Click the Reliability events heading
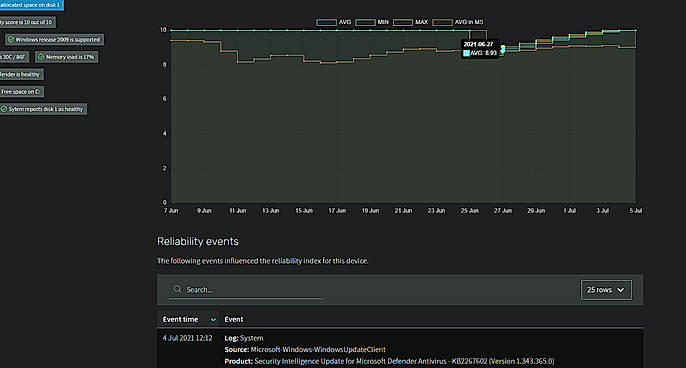686x368 pixels. coord(198,241)
